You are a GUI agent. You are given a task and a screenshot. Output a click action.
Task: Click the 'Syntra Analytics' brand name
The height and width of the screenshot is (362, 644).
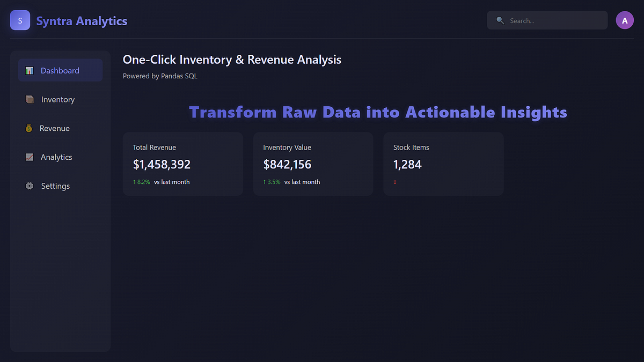click(x=82, y=20)
